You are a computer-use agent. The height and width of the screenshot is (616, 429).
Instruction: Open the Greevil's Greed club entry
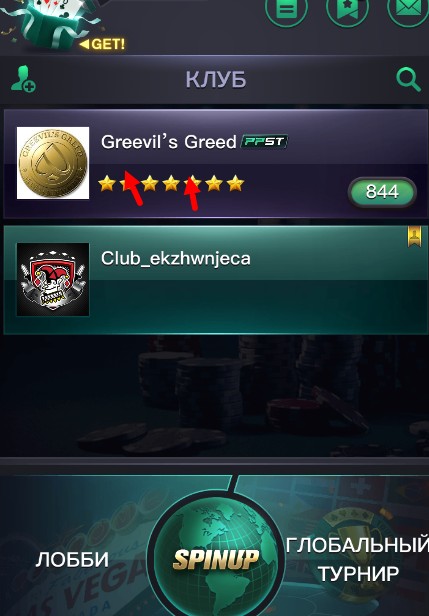[216, 163]
